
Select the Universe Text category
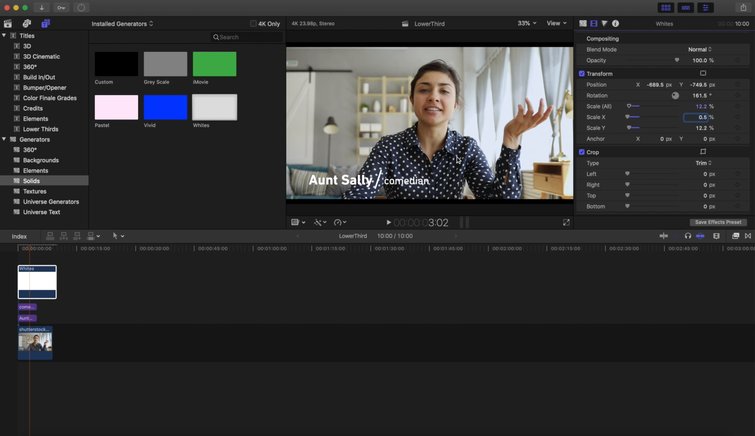pyautogui.click(x=41, y=212)
